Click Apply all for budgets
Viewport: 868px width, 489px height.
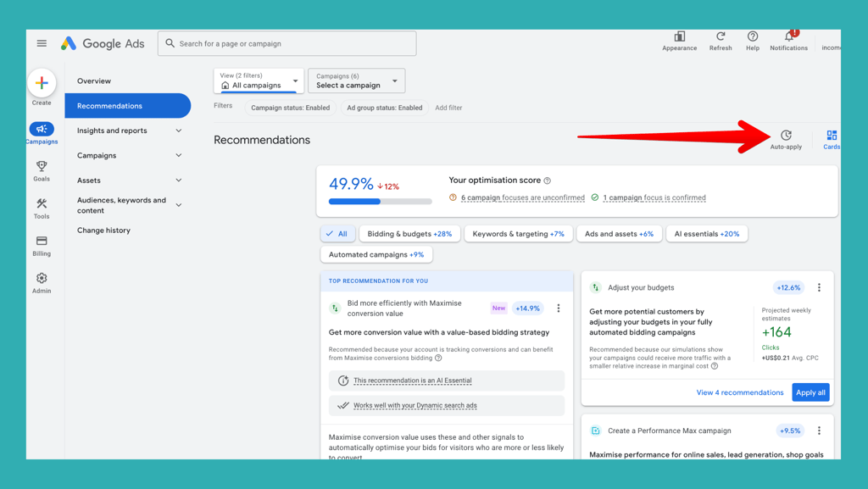tap(810, 392)
